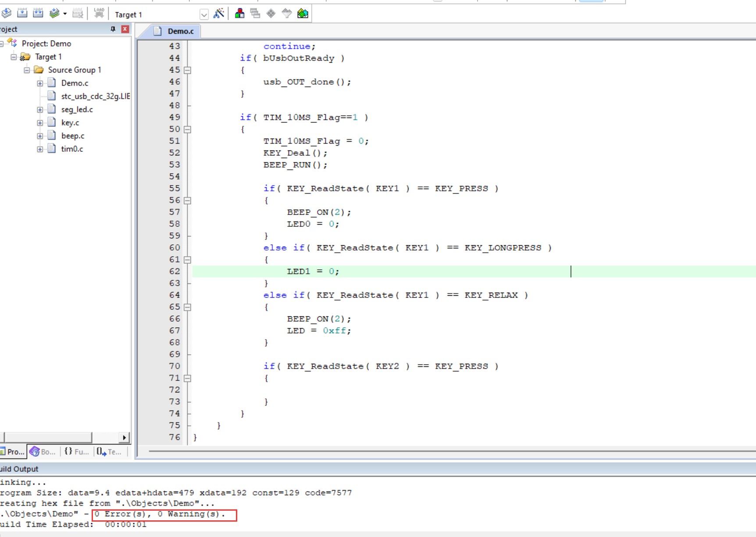The image size is (756, 537).
Task: Select the Project: Demo root node
Action: click(46, 43)
